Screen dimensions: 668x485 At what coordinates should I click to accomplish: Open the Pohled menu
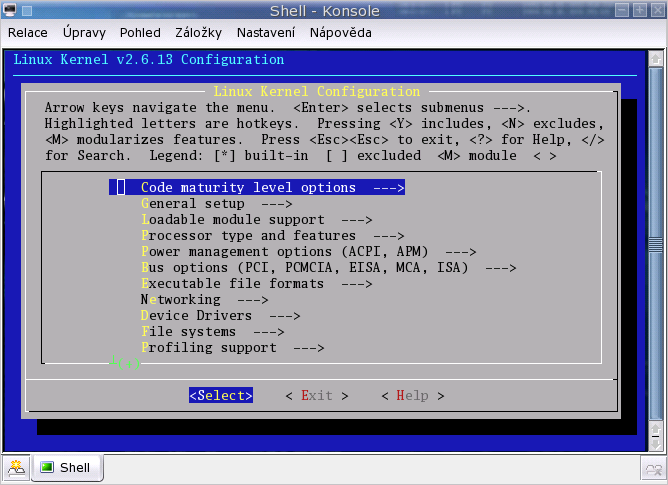pyautogui.click(x=140, y=33)
